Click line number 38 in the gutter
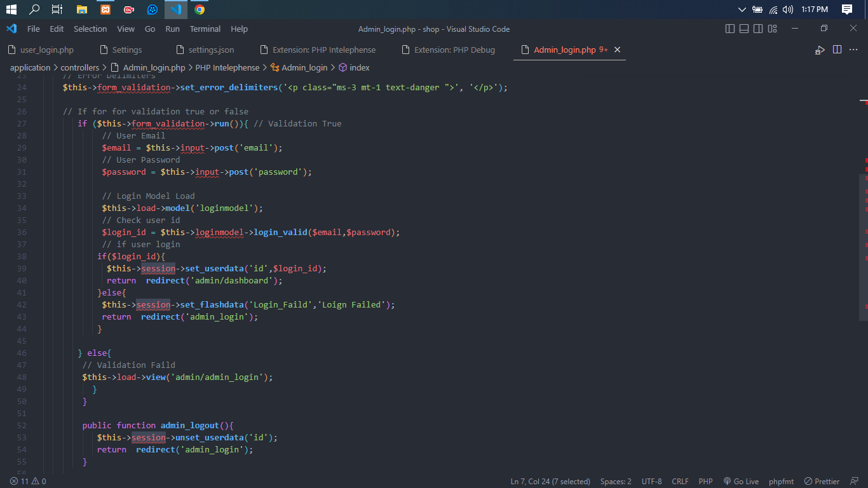 (x=22, y=256)
